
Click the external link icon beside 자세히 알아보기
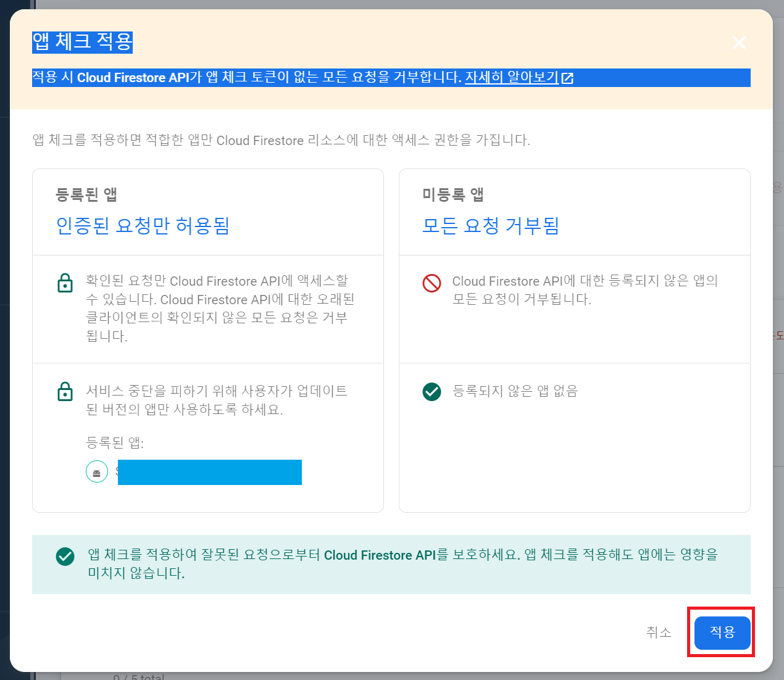pyautogui.click(x=567, y=78)
